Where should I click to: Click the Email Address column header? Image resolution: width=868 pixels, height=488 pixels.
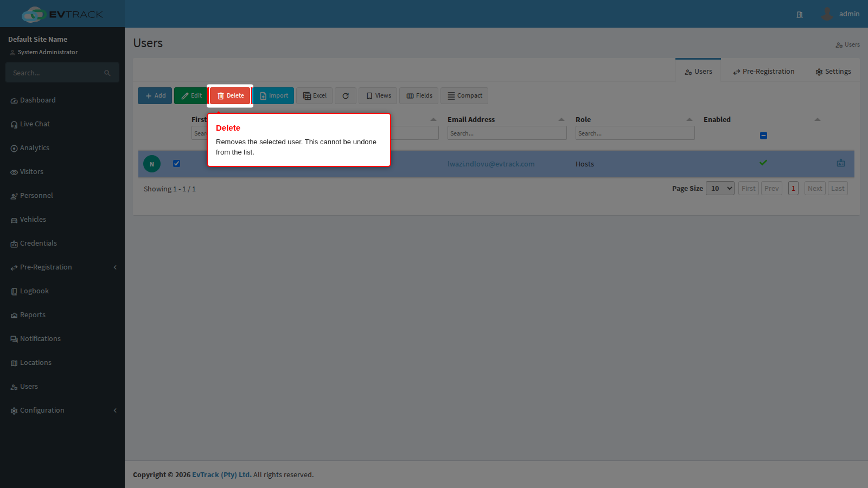(x=471, y=120)
